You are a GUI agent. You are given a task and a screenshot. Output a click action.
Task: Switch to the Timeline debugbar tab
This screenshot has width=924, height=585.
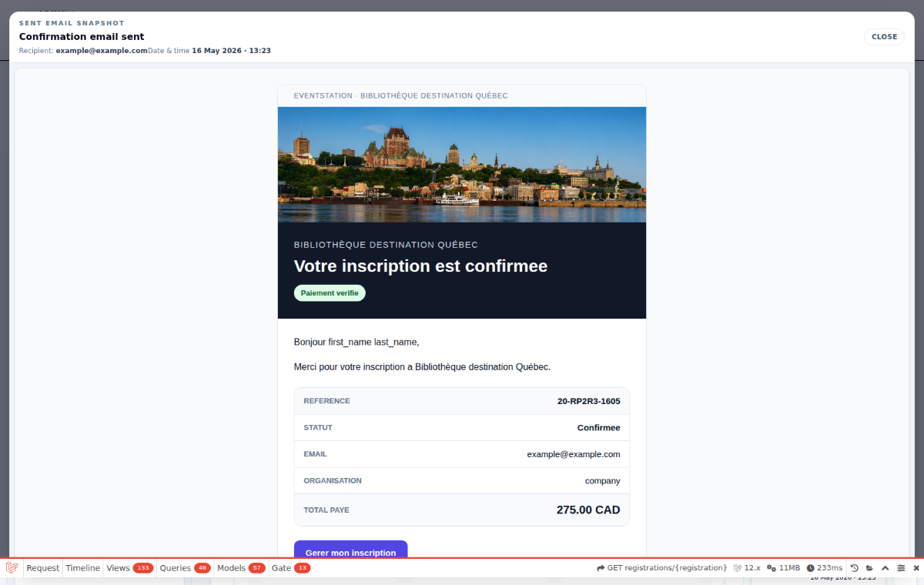point(82,568)
